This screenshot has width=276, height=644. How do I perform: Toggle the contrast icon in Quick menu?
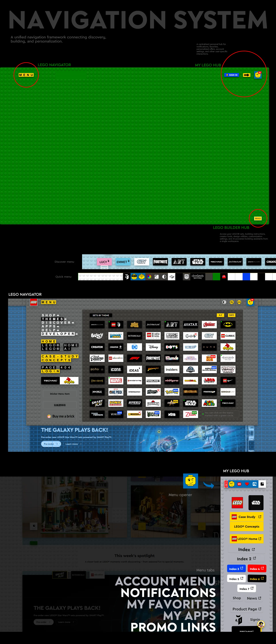point(164,277)
